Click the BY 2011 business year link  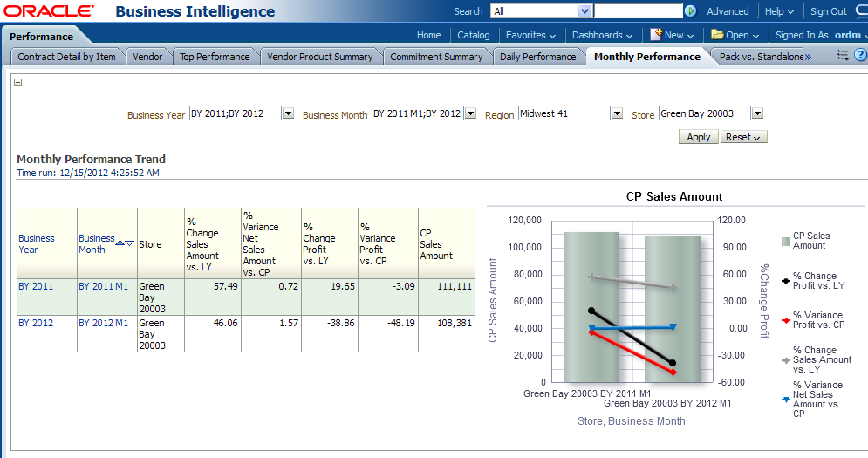[x=36, y=286]
